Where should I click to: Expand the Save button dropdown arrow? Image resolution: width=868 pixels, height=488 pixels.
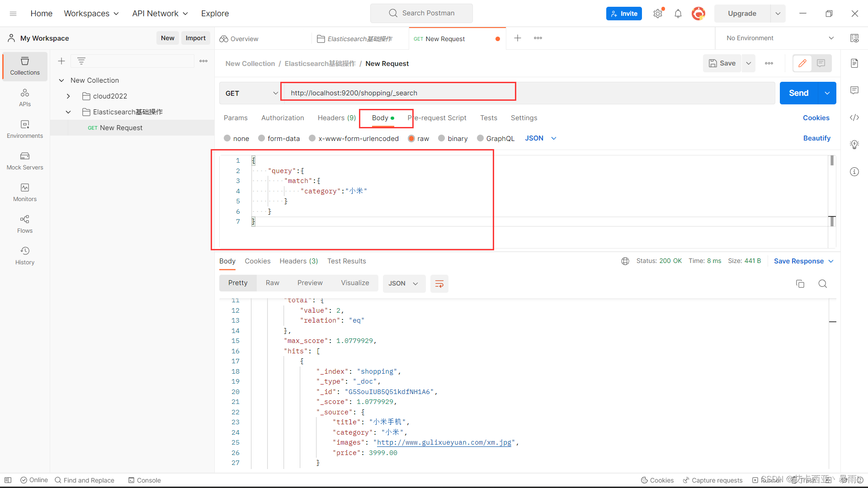748,63
